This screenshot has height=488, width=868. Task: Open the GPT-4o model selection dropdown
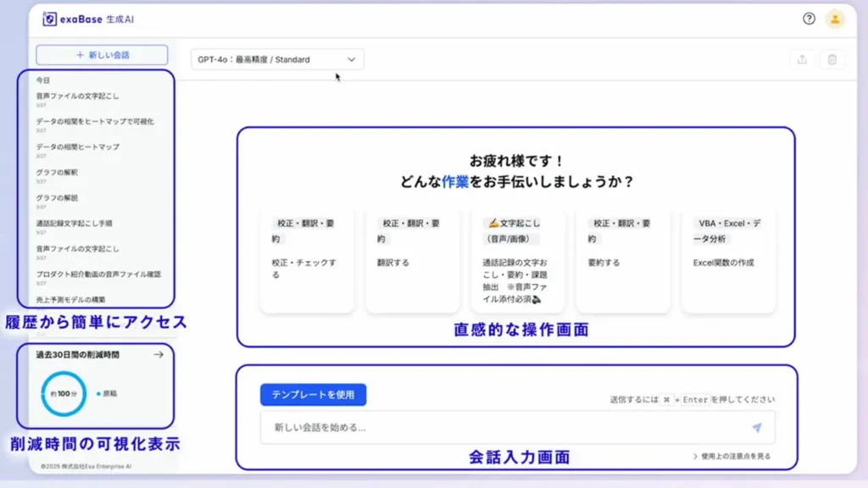[280, 58]
